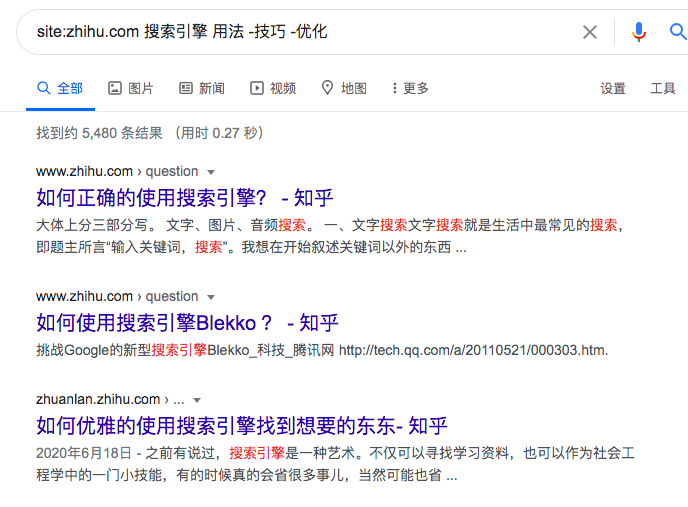Click the 视频 tab play icon
The height and width of the screenshot is (507, 688).
[257, 88]
